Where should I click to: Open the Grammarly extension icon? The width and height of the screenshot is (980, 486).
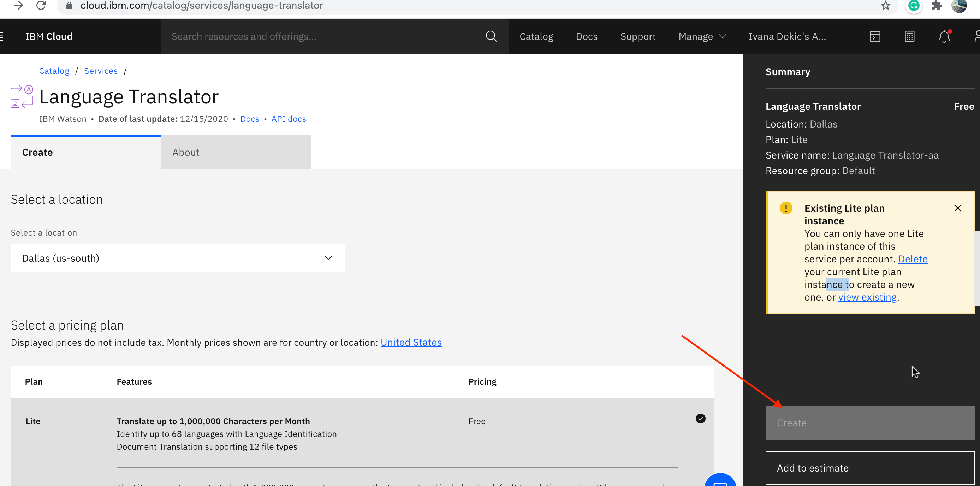coord(913,5)
